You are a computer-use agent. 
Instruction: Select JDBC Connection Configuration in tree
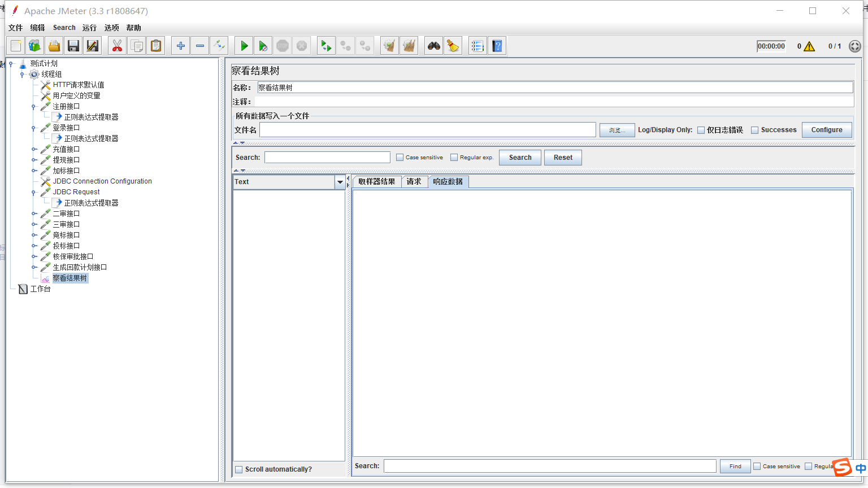[102, 181]
